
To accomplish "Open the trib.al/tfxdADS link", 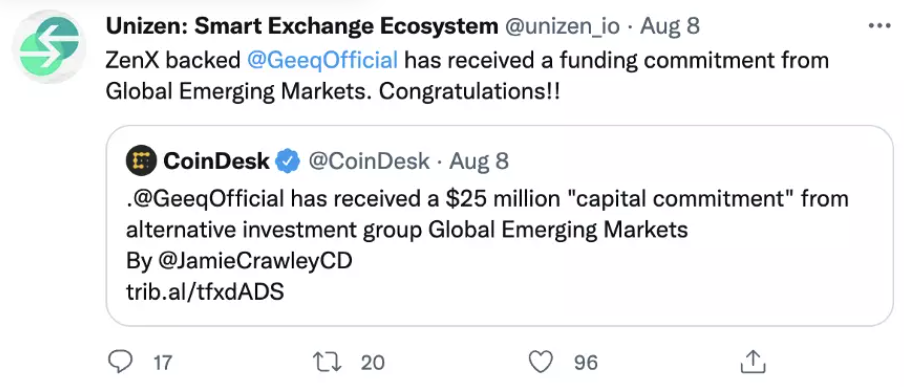I will pos(205,292).
